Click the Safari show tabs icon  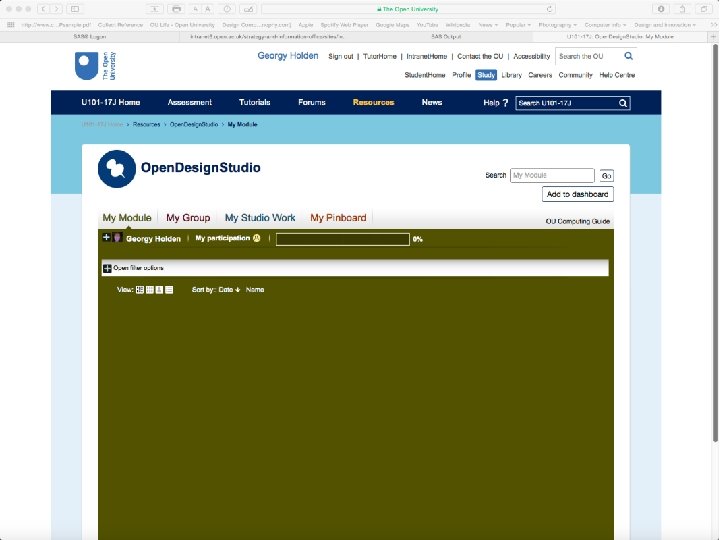click(x=703, y=9)
